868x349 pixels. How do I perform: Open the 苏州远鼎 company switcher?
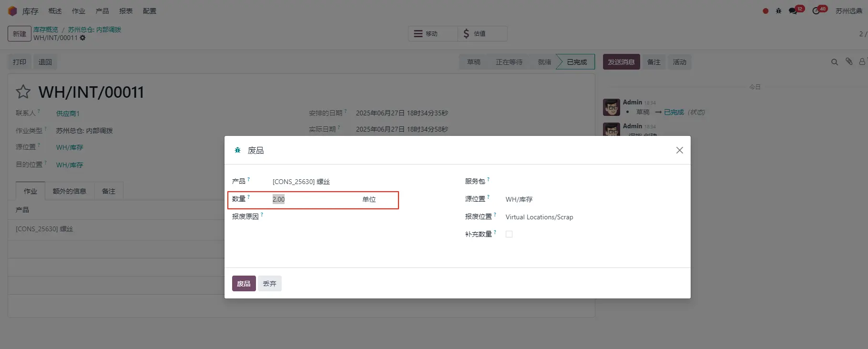[x=849, y=11]
